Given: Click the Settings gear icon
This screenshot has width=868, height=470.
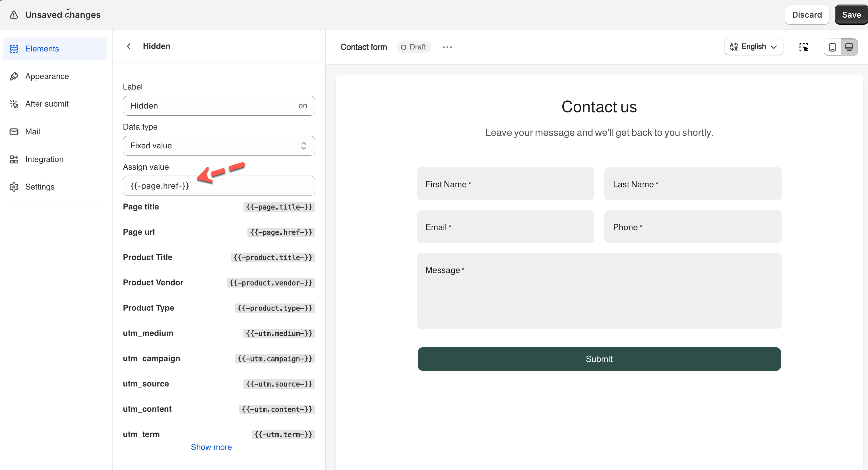Looking at the screenshot, I should 14,187.
